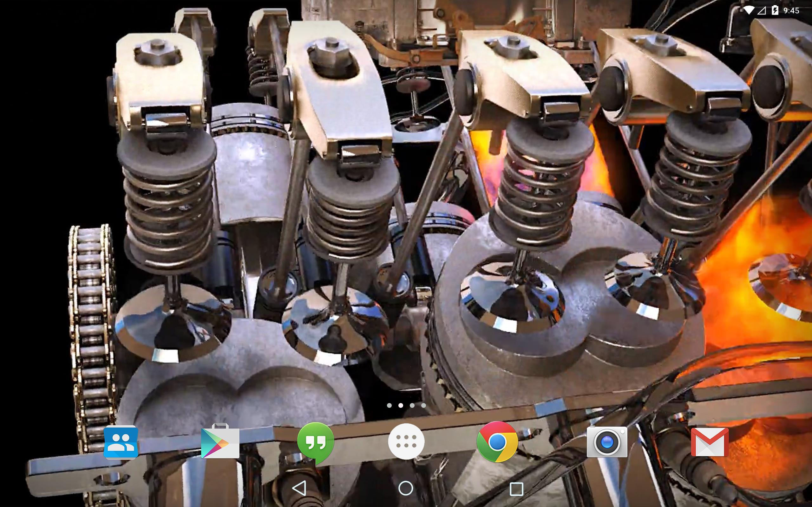Go to the first home screen page dot

(389, 405)
